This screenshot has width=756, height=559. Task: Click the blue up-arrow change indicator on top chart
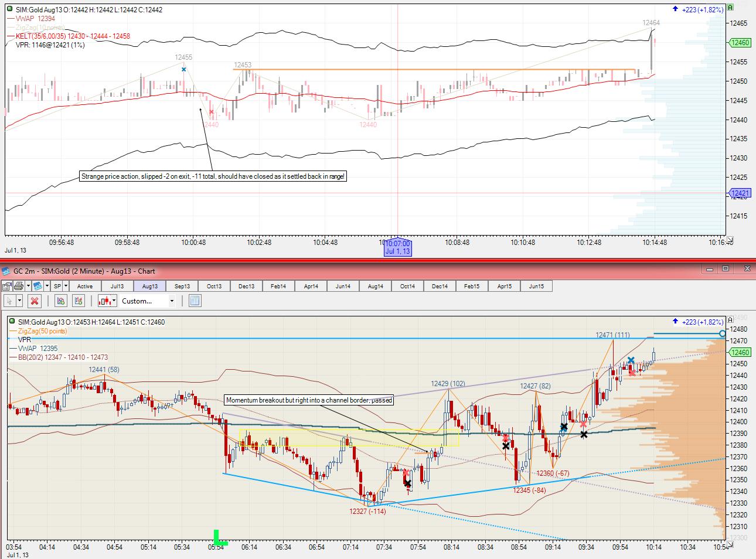click(676, 9)
